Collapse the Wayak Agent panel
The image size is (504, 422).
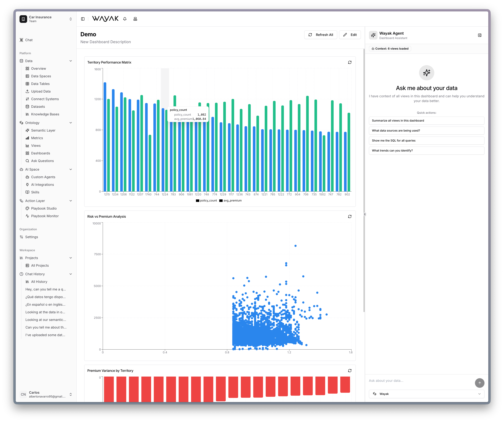[479, 35]
